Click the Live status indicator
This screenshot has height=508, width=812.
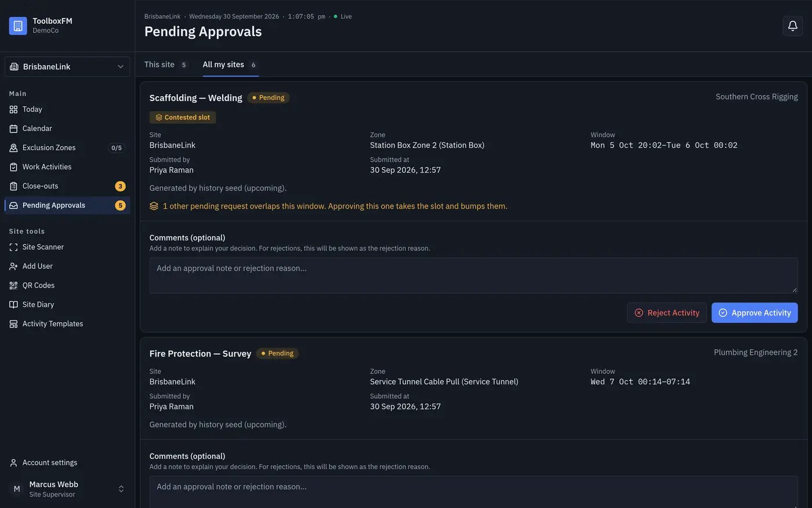(x=343, y=16)
